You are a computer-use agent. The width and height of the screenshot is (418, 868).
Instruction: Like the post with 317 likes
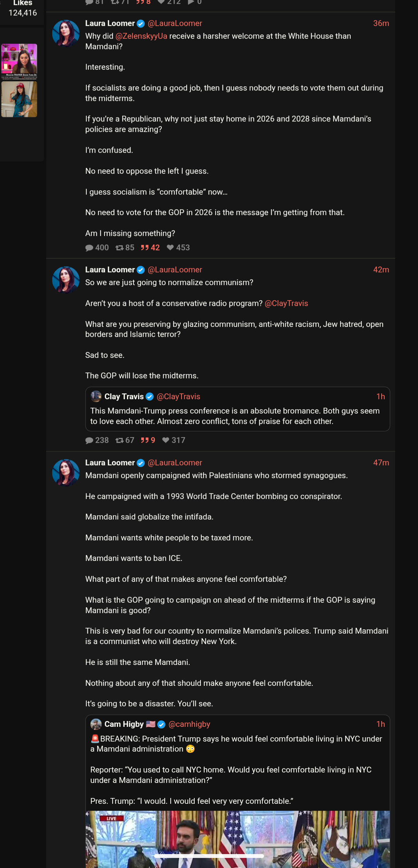pos(166,440)
